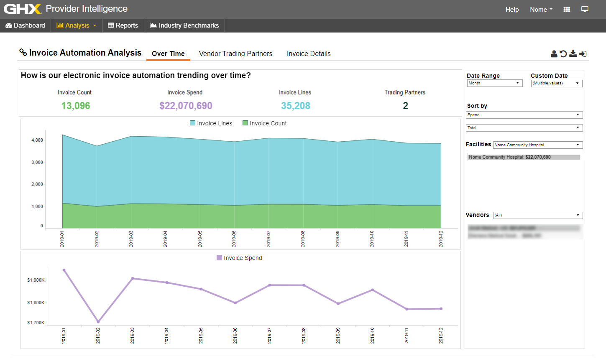Viewport: 606px width, 364px height.
Task: Open the Date Range dropdown showing Month
Action: 494,83
